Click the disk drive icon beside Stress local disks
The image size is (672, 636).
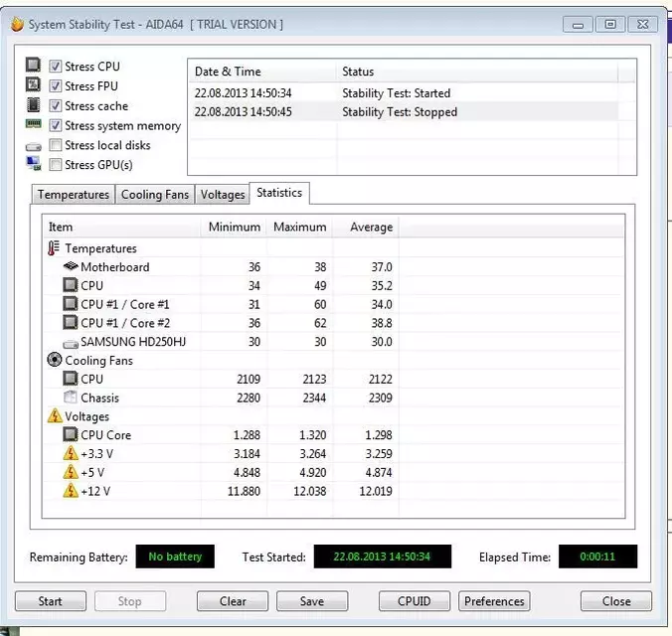tap(33, 147)
